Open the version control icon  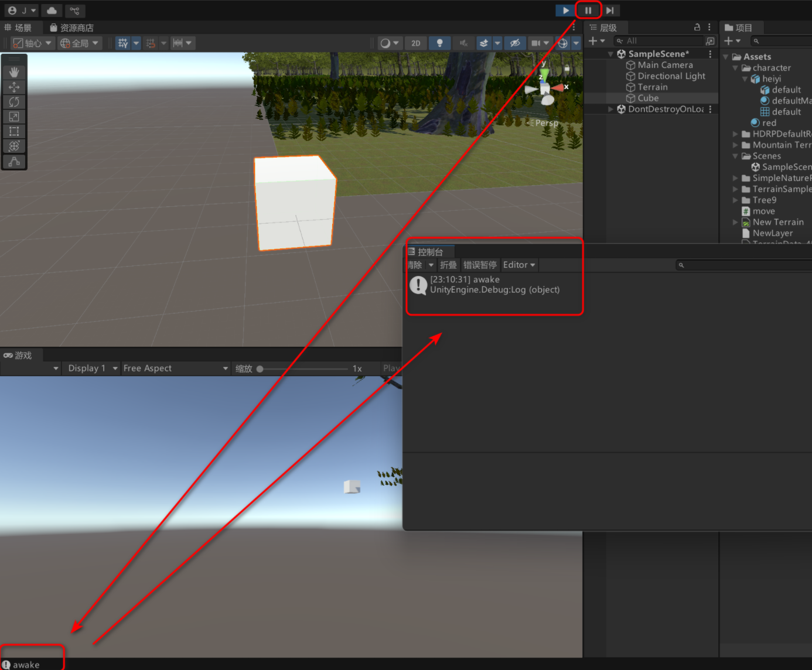pyautogui.click(x=74, y=11)
